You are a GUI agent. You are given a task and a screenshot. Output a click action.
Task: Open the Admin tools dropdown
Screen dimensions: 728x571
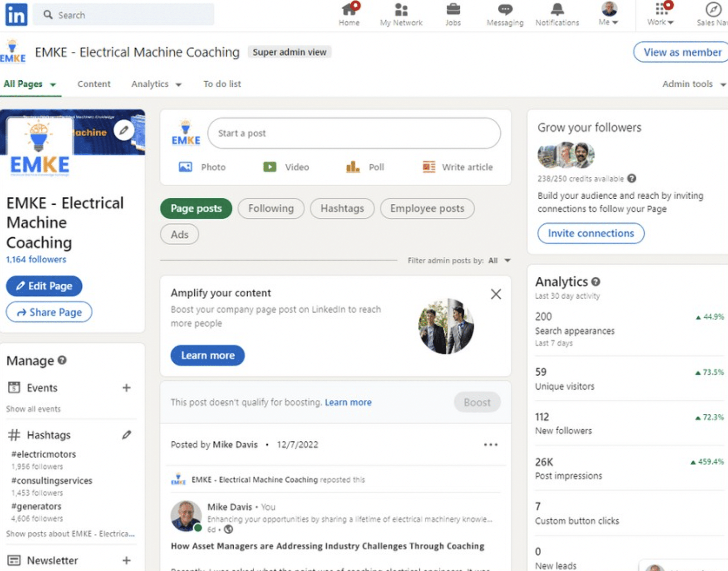pyautogui.click(x=693, y=84)
